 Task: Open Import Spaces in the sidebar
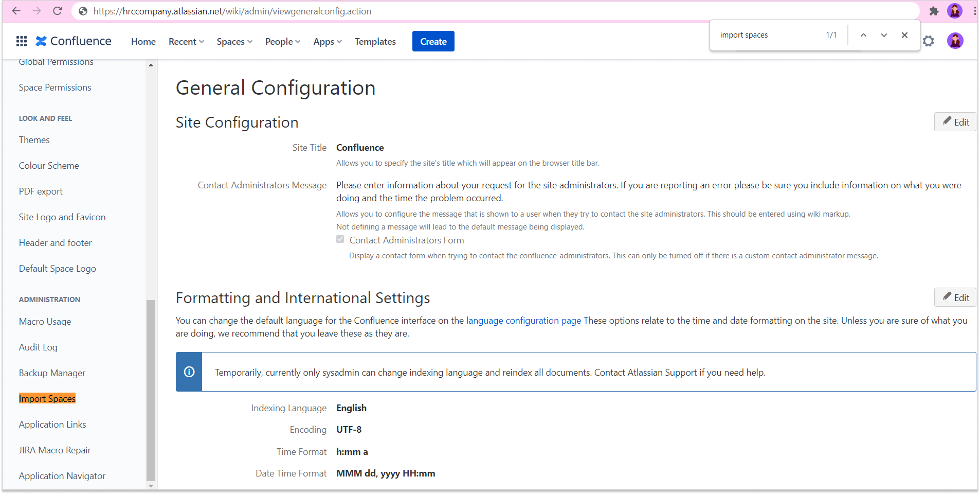47,399
